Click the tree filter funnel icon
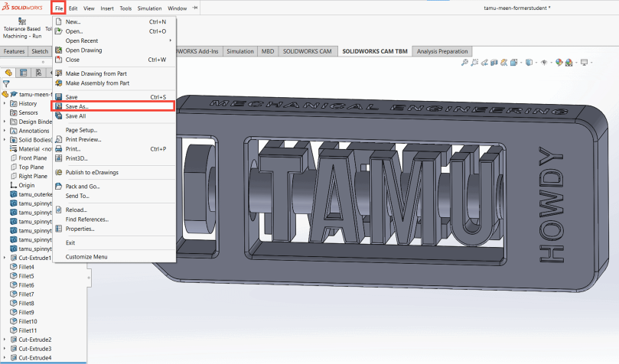This screenshot has width=619, height=364. tap(6, 83)
